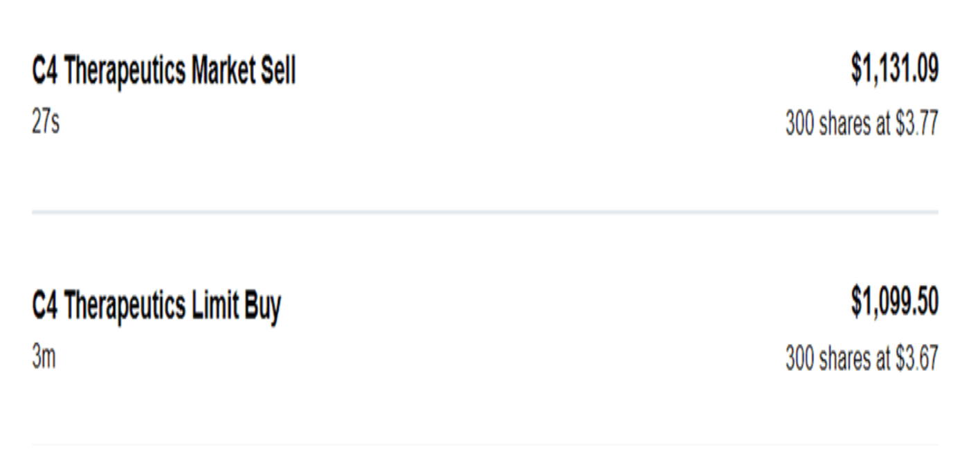Click the "300 shares at $3.67" detail

pos(861,358)
